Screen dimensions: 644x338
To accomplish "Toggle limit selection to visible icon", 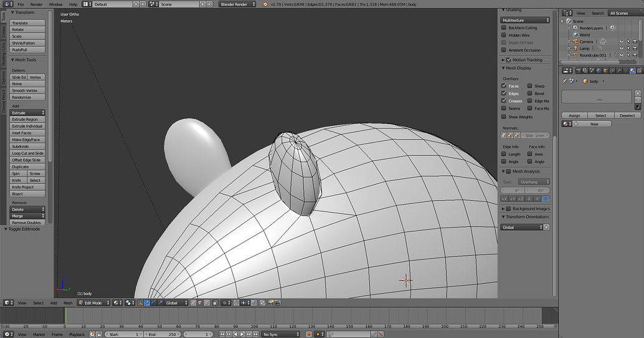I will 214,302.
